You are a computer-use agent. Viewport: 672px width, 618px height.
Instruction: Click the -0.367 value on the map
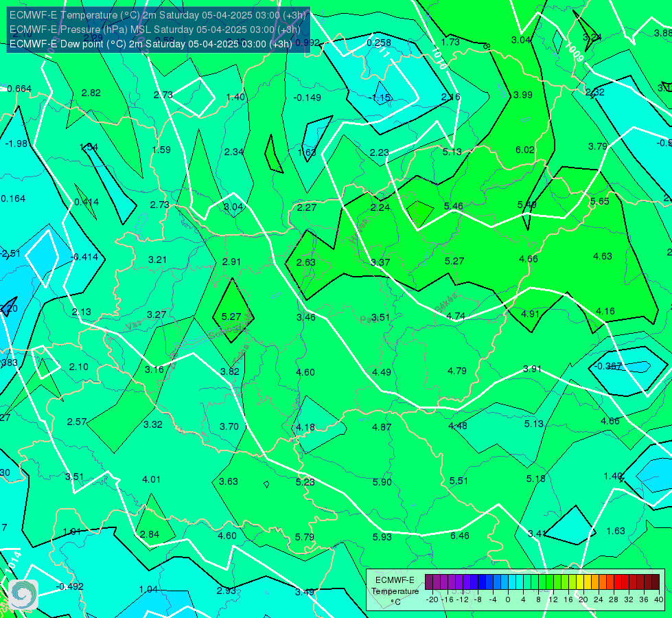(607, 366)
